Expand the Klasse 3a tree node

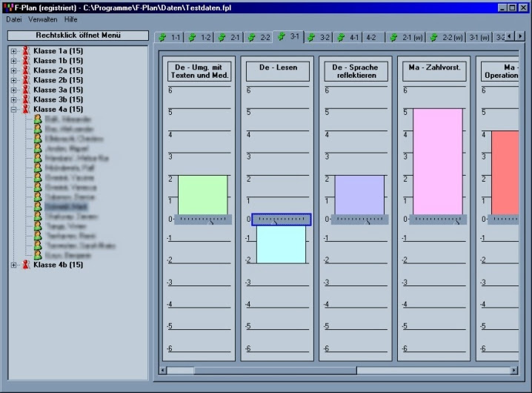(13, 90)
